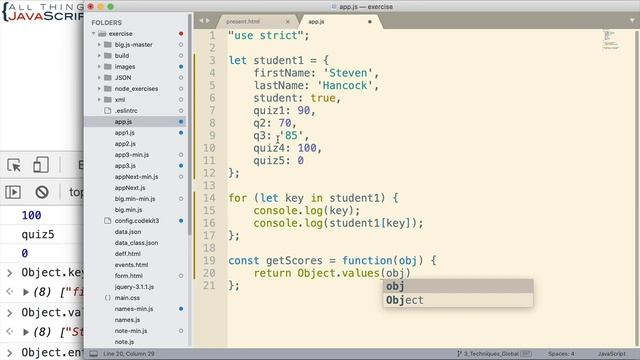Close the present.html tab
Viewport: 640px width, 360px height.
coord(287,22)
